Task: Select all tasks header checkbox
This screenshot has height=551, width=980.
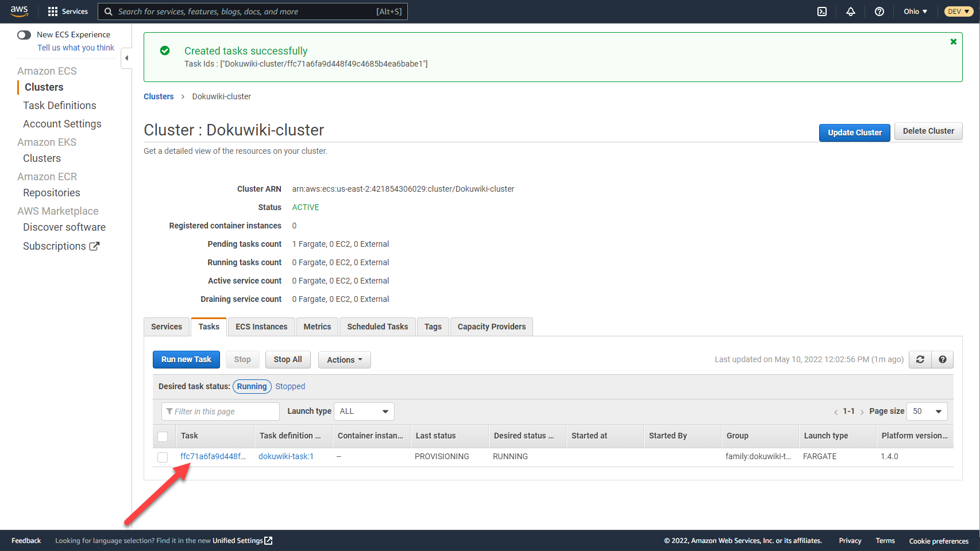Action: 163,436
